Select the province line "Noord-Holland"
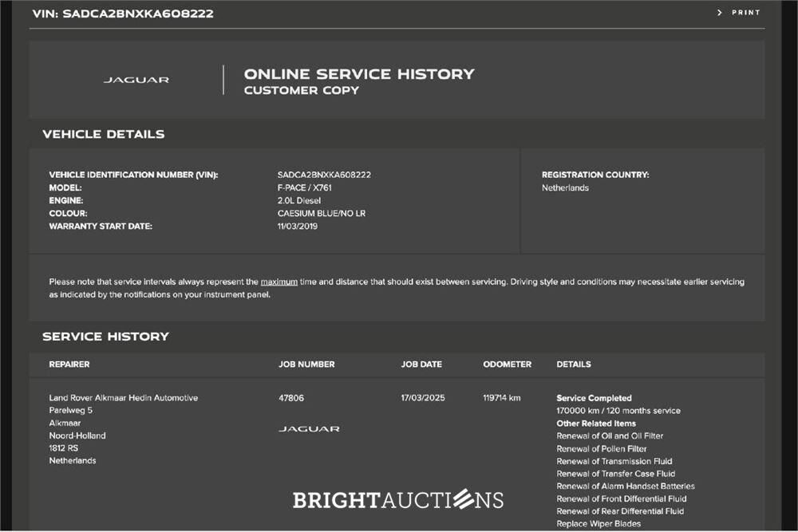The width and height of the screenshot is (798, 532). click(77, 435)
